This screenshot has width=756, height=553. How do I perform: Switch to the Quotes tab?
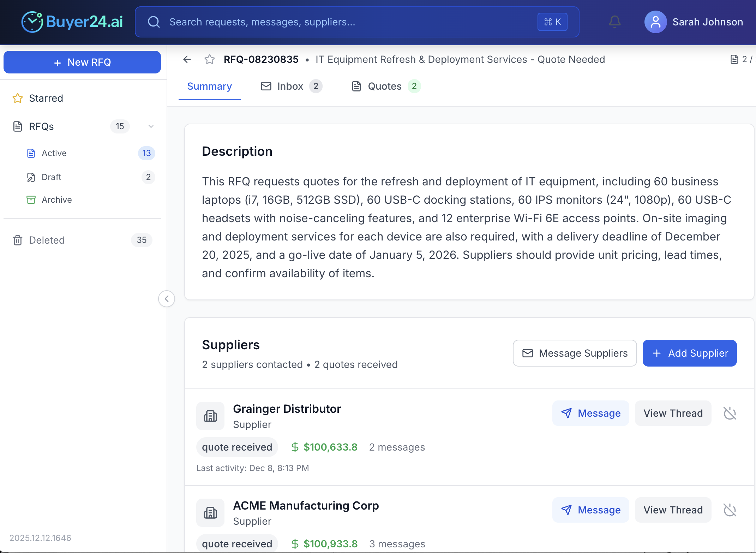[x=385, y=86]
